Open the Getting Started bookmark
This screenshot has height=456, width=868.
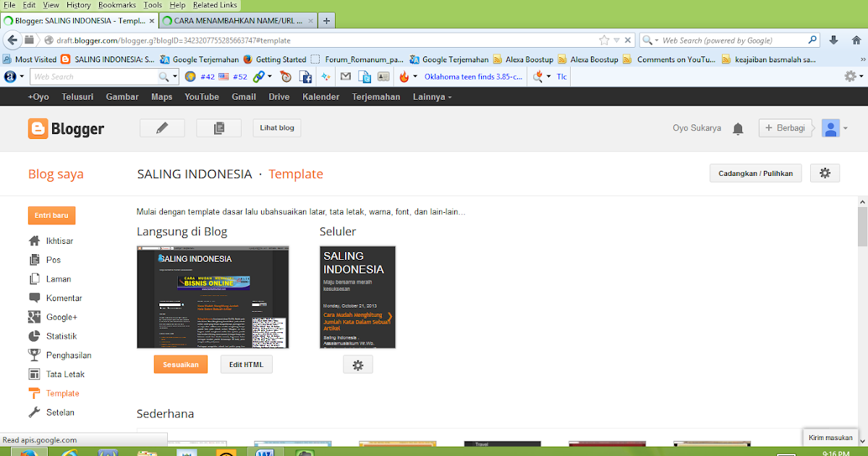[274, 59]
